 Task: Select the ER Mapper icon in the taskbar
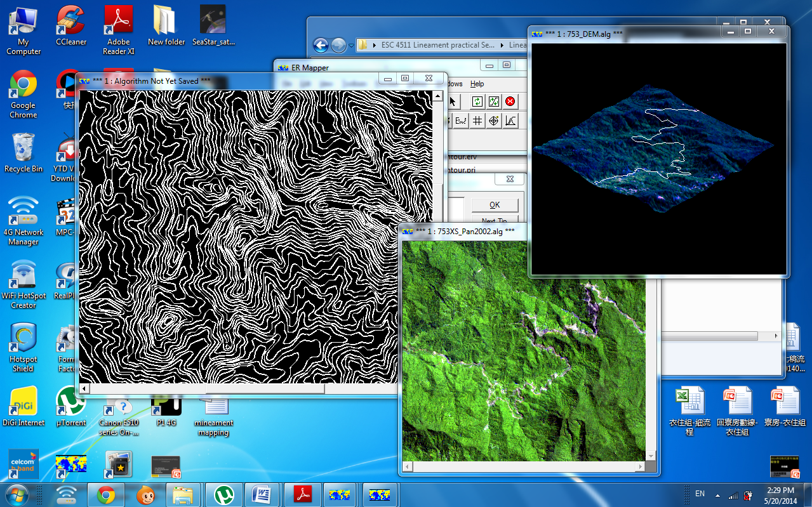tap(340, 494)
